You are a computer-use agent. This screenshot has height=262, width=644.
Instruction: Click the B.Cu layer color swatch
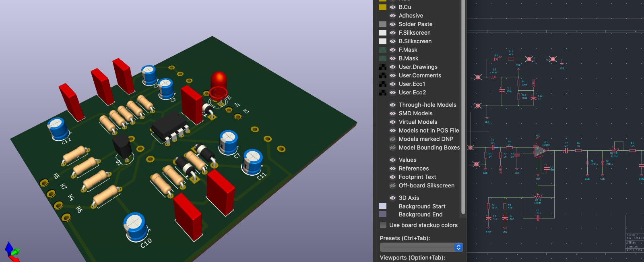tap(382, 7)
